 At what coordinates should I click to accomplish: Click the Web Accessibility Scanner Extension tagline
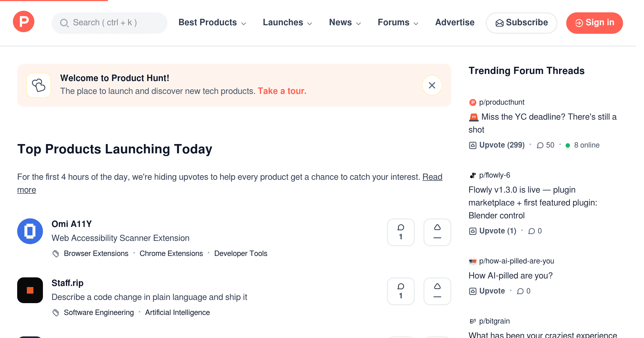coord(120,238)
